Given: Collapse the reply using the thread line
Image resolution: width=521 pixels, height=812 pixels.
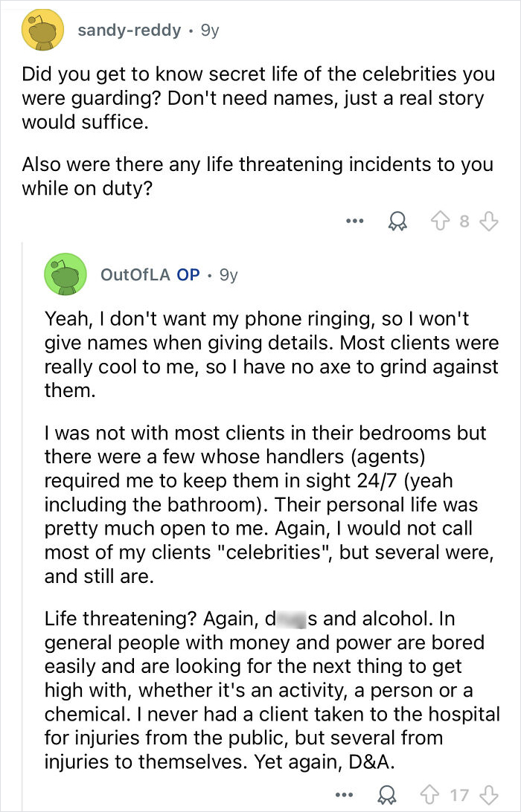Looking at the screenshot, I should [22, 521].
